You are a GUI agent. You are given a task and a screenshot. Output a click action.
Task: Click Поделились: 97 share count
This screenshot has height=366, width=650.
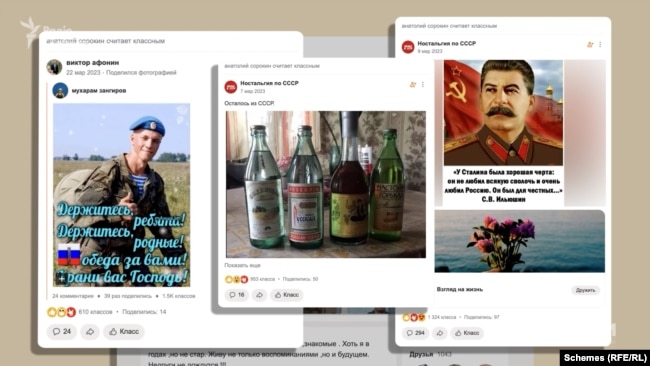[x=482, y=317]
